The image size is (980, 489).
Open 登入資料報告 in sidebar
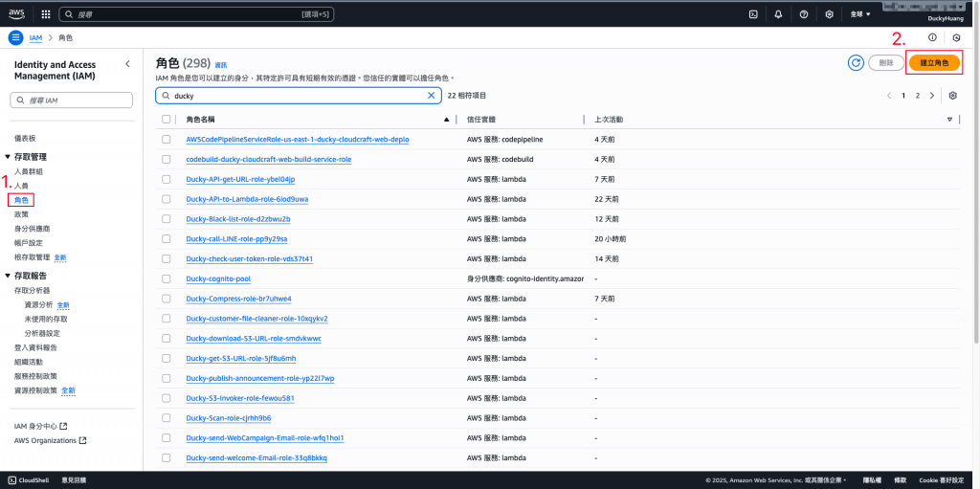click(35, 347)
